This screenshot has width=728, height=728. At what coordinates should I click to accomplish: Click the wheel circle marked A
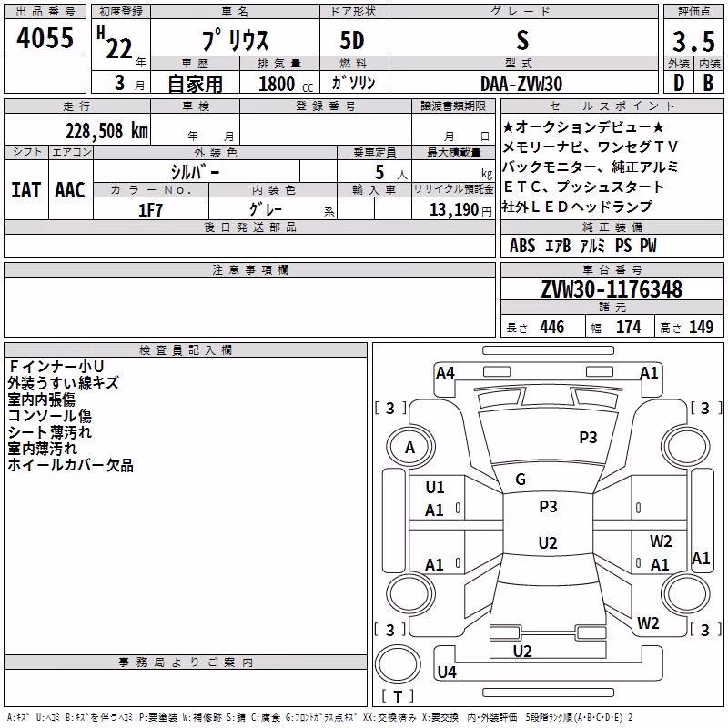pos(410,447)
